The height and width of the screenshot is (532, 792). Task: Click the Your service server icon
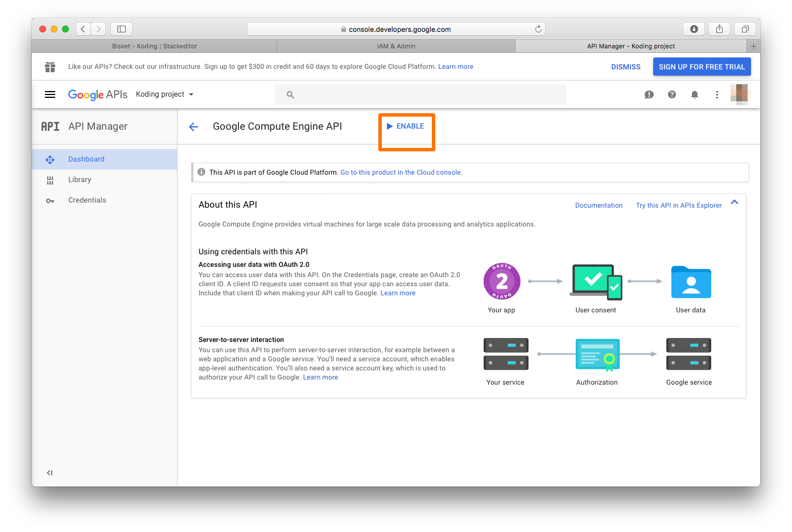tap(506, 354)
